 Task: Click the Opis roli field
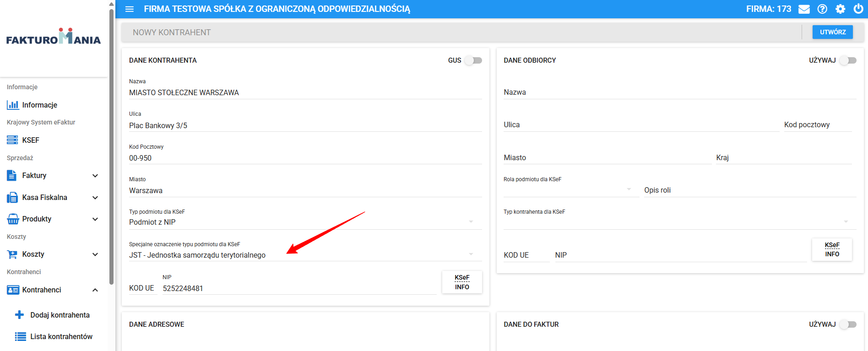pyautogui.click(x=750, y=190)
